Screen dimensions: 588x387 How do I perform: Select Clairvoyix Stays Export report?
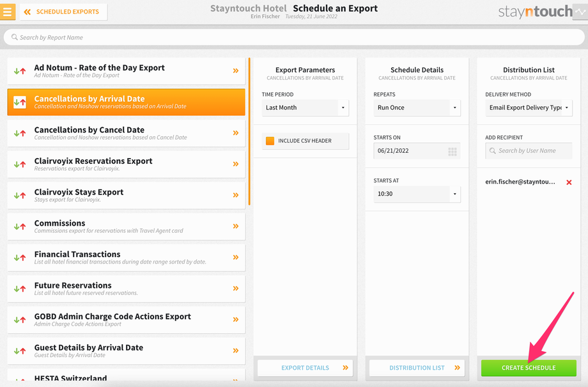click(x=126, y=196)
